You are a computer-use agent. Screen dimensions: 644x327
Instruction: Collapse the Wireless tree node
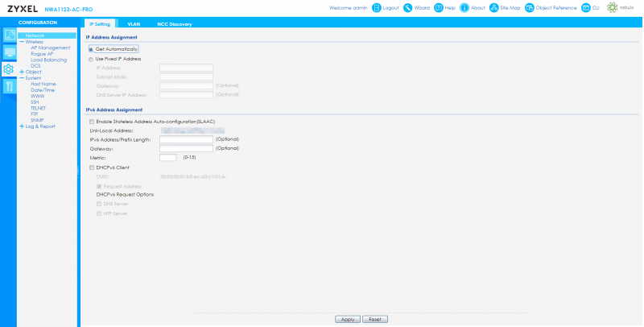click(x=22, y=42)
